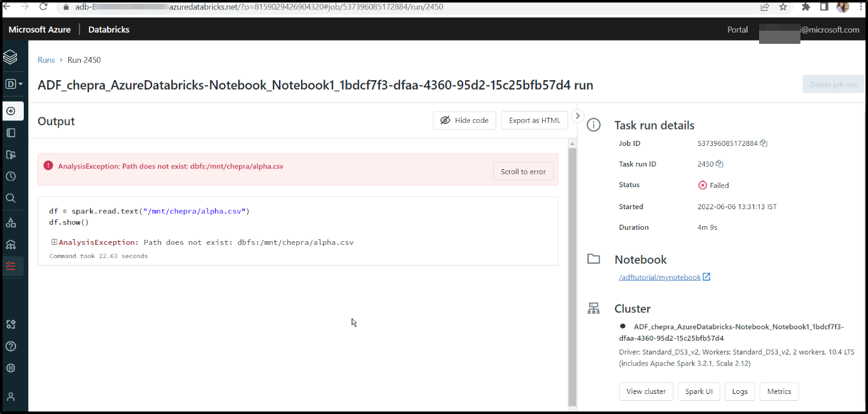This screenshot has height=414, width=868.
Task: Click the Runs breadcrumb link
Action: pos(46,60)
